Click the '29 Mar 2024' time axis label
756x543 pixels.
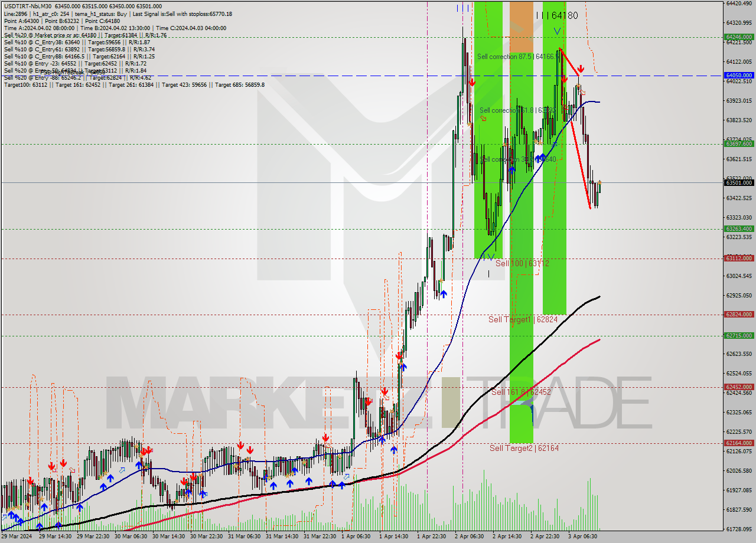click(17, 537)
